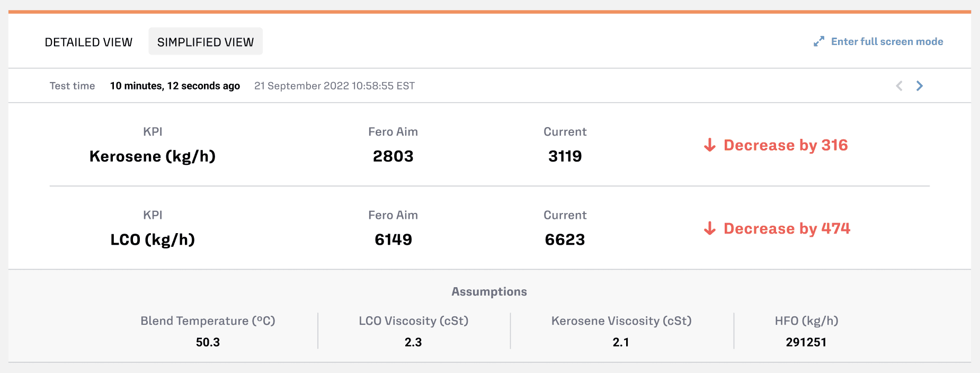The width and height of the screenshot is (980, 373).
Task: Click the HFO value 291251
Action: pyautogui.click(x=806, y=342)
